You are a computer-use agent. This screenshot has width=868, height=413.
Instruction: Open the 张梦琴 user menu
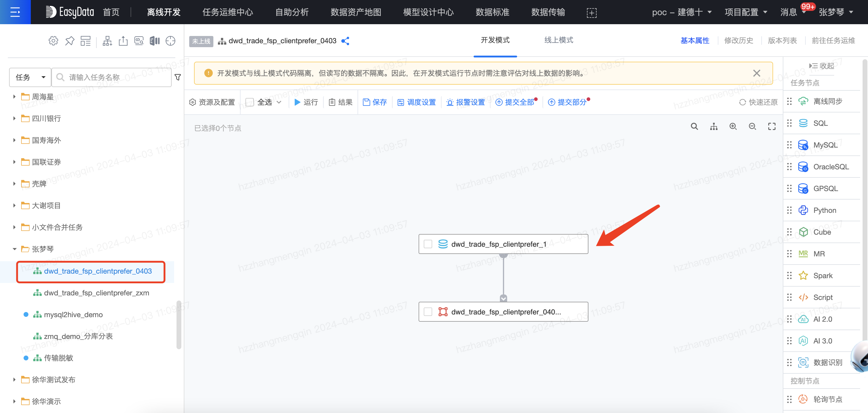[836, 12]
